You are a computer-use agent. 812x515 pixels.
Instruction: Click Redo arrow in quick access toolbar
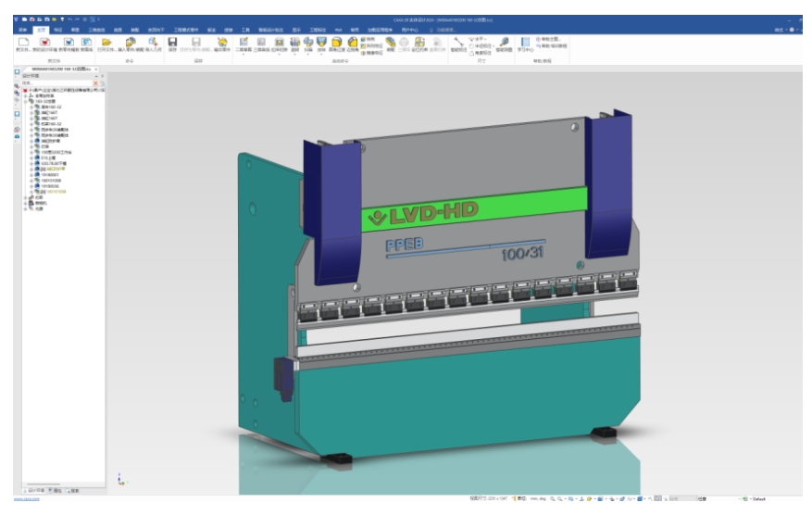(x=77, y=19)
